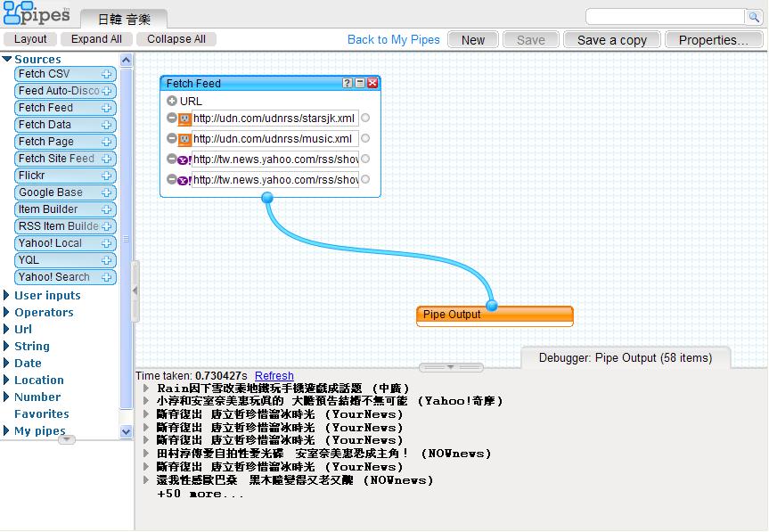
Task: Open the Favorites category
Action: (42, 413)
